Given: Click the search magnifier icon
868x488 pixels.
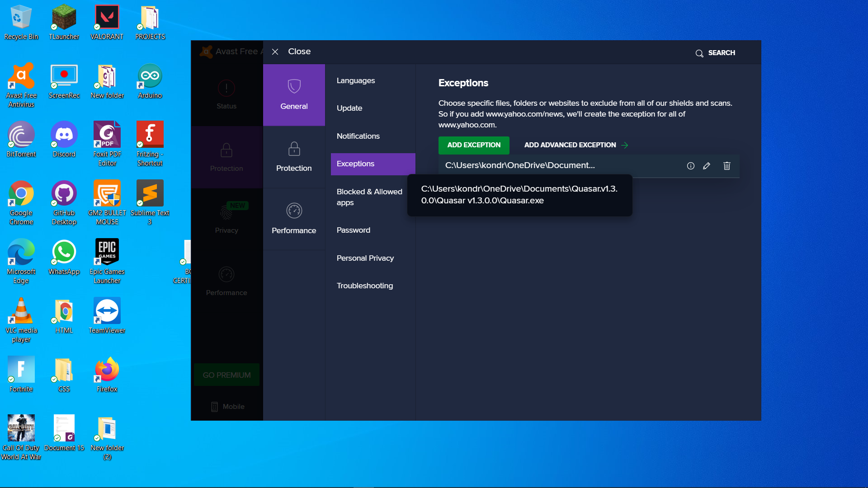Looking at the screenshot, I should 699,53.
